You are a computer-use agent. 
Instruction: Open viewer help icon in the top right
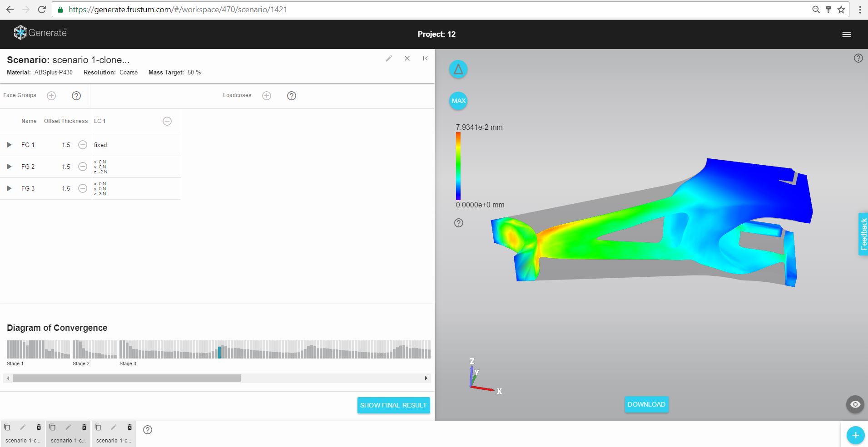858,58
